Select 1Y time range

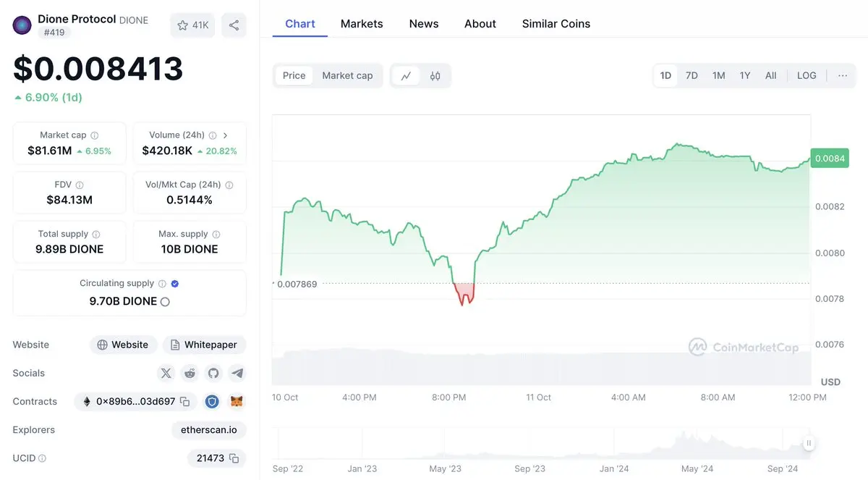tap(745, 75)
